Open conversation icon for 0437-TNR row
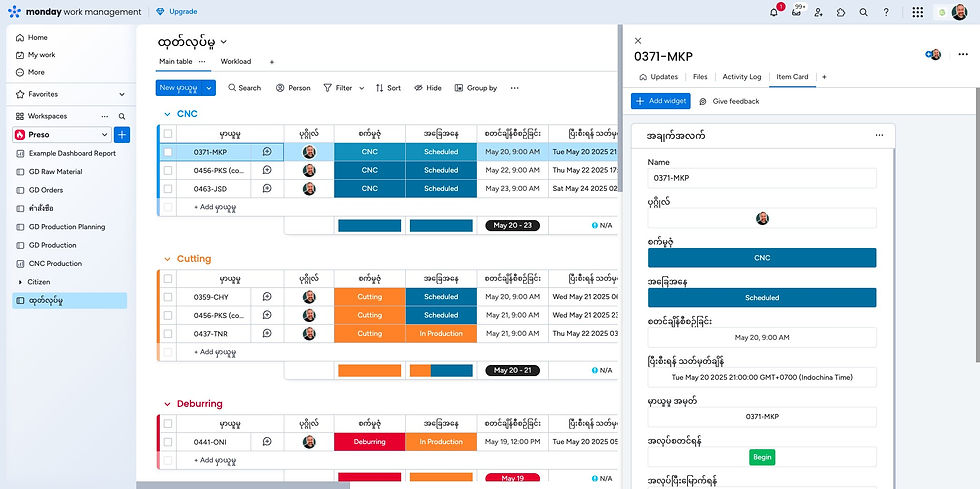980x489 pixels. [x=267, y=333]
